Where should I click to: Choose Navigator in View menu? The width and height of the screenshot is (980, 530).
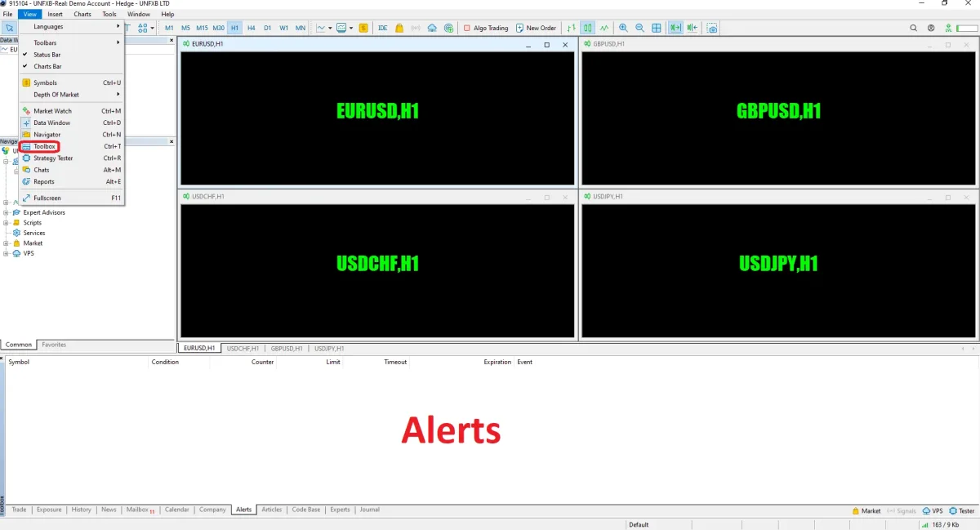click(x=72, y=135)
